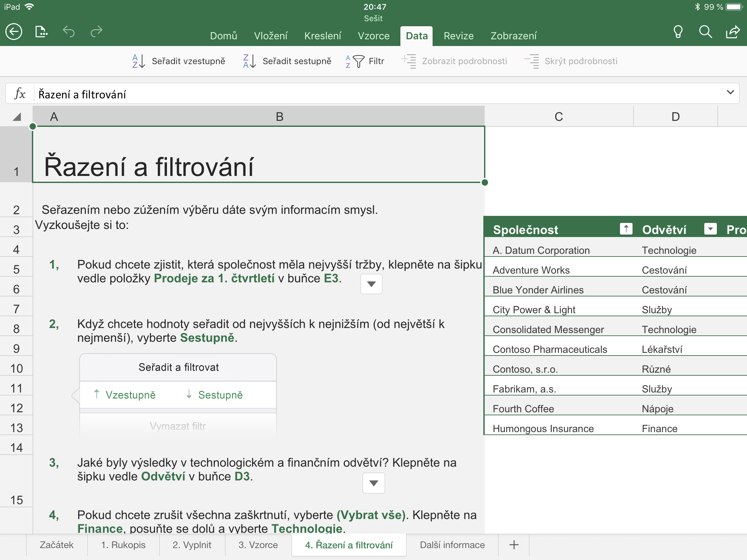The width and height of the screenshot is (747, 560).
Task: Expand the formula bar chevron
Action: point(730,92)
